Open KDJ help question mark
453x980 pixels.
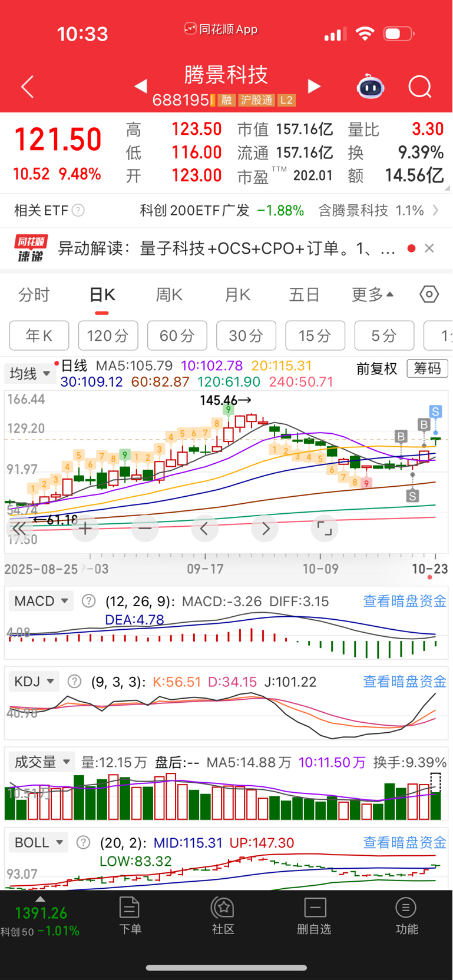tap(74, 682)
